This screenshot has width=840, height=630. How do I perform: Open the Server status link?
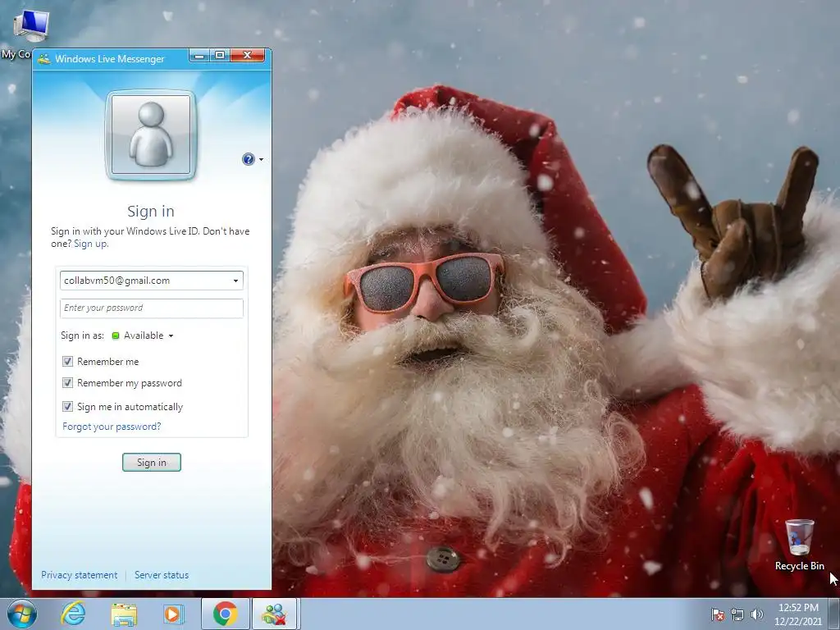[x=162, y=575]
